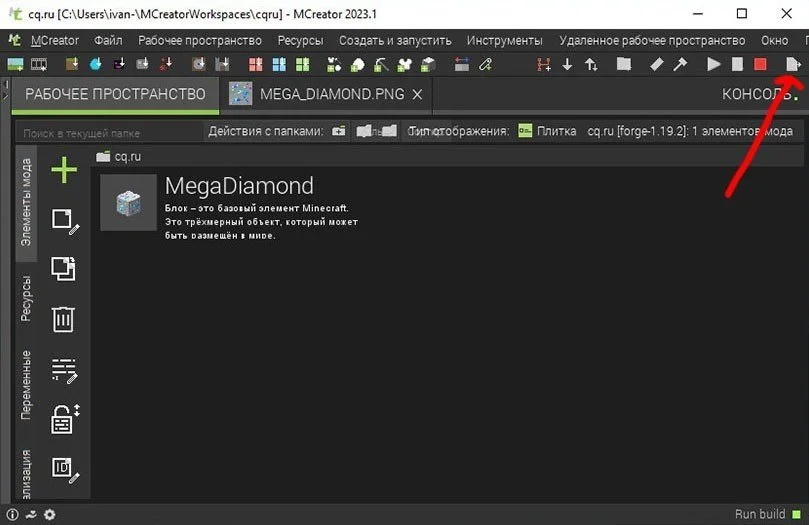Click the MegaDiamond element title
The image size is (809, 525).
239,186
